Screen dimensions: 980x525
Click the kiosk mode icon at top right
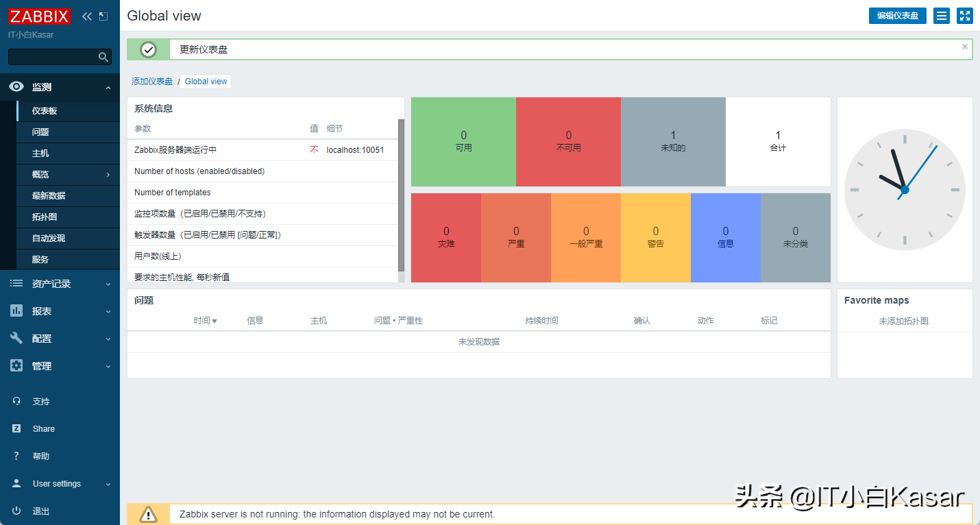[965, 15]
